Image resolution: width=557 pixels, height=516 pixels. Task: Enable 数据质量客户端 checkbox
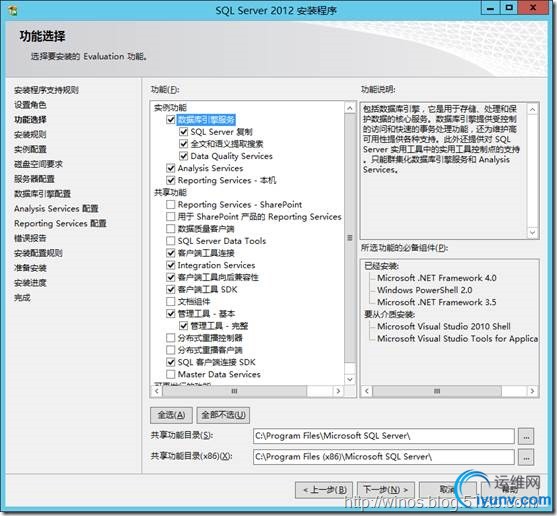(x=171, y=229)
